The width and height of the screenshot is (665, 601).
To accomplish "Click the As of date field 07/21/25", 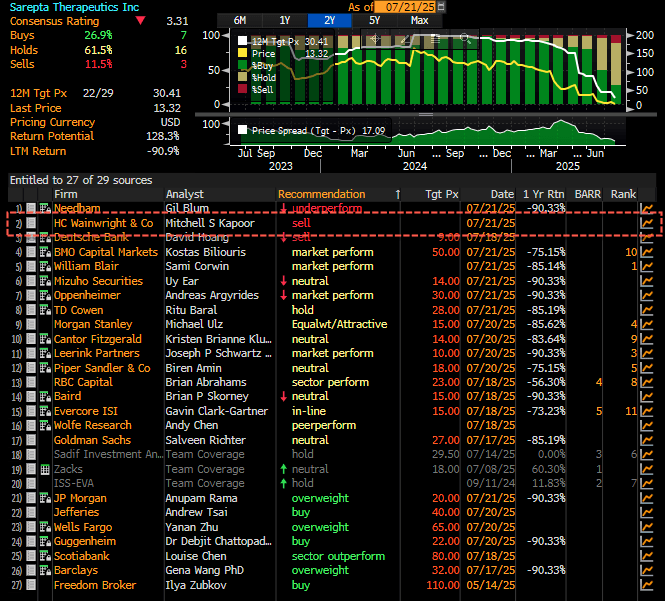I will (408, 7).
